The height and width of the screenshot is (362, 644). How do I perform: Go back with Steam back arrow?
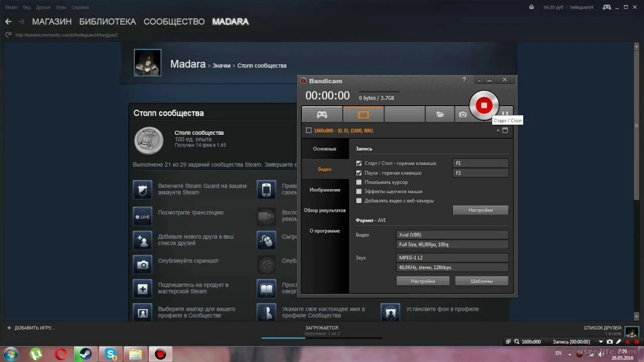tap(8, 22)
